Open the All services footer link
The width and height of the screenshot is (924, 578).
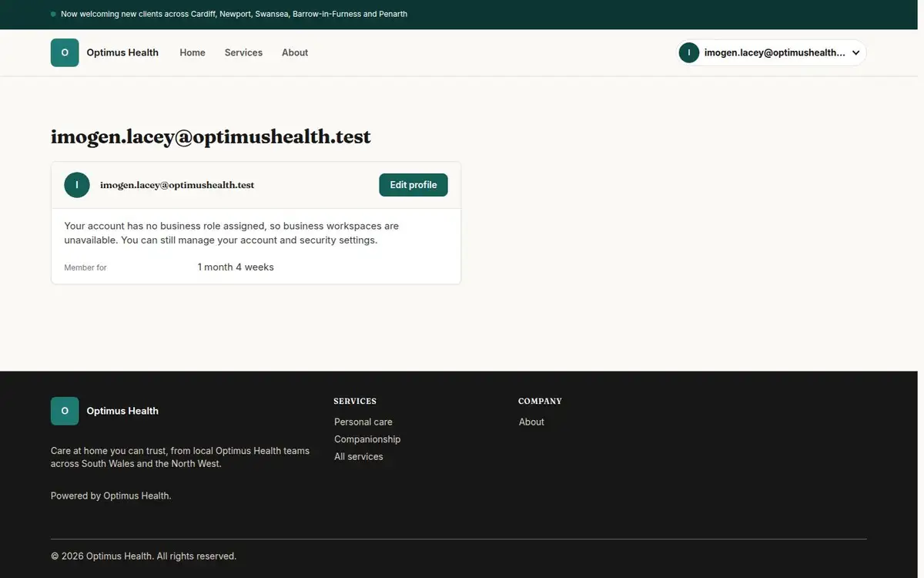coord(359,456)
